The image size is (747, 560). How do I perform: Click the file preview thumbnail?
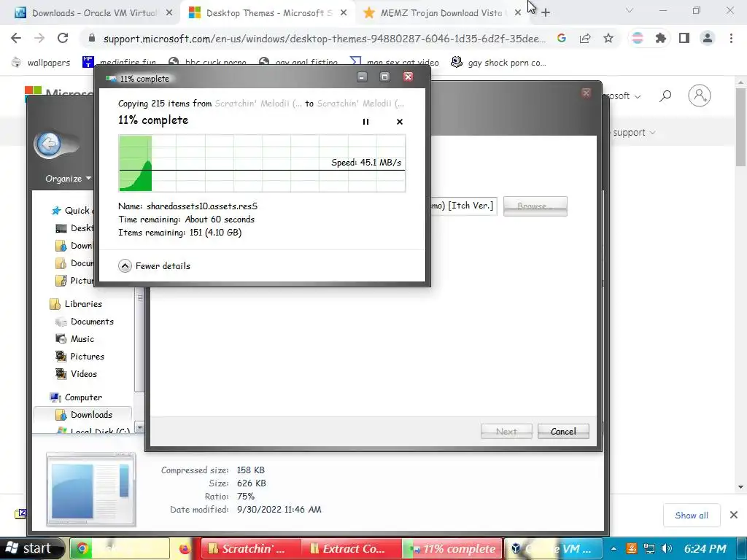[x=90, y=489]
